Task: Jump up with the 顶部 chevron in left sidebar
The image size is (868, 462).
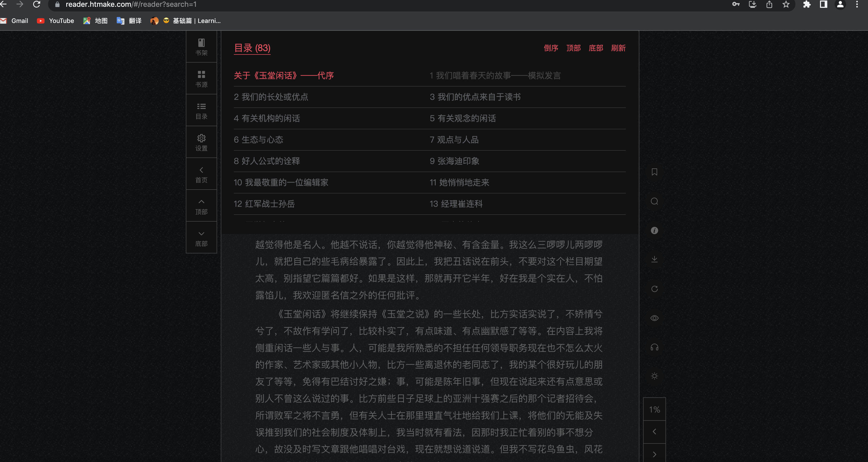Action: [x=201, y=206]
